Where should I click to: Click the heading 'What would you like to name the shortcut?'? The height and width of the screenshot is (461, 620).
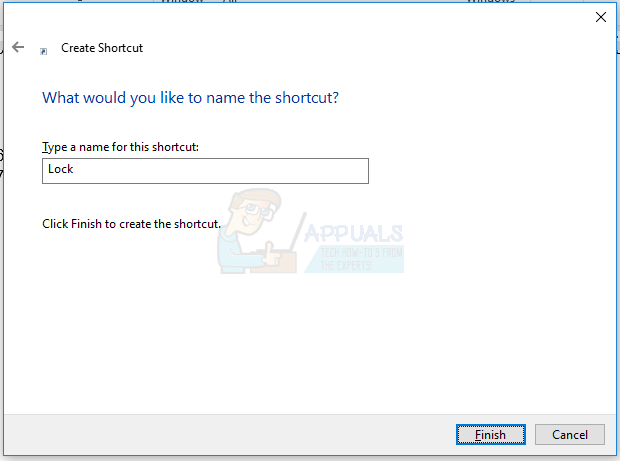tap(190, 98)
